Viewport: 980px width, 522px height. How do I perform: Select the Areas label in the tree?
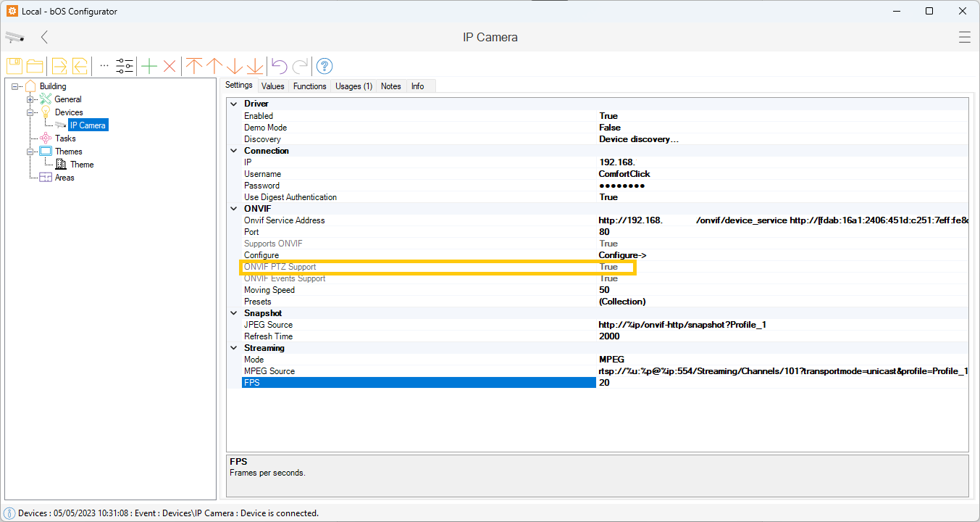(x=64, y=178)
